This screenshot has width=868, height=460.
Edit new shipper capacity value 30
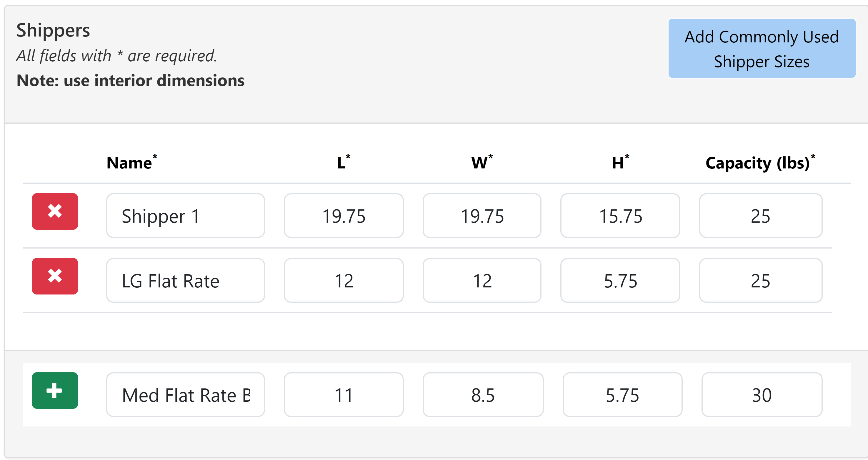pos(762,395)
